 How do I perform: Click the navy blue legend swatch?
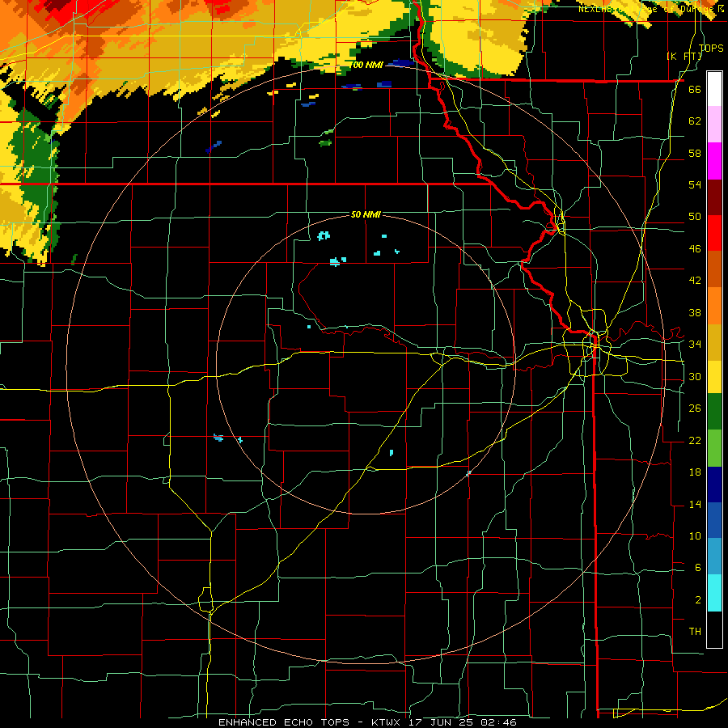[x=714, y=485]
